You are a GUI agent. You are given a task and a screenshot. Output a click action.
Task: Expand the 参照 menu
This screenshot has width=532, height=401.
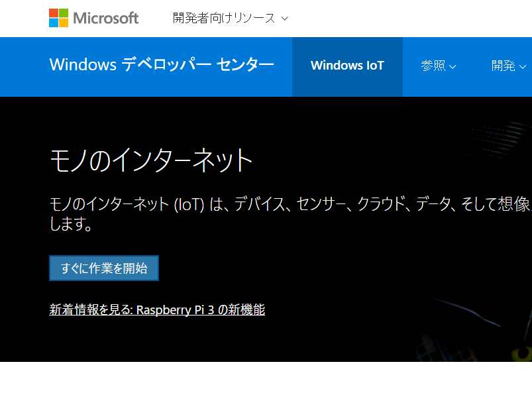(x=439, y=66)
